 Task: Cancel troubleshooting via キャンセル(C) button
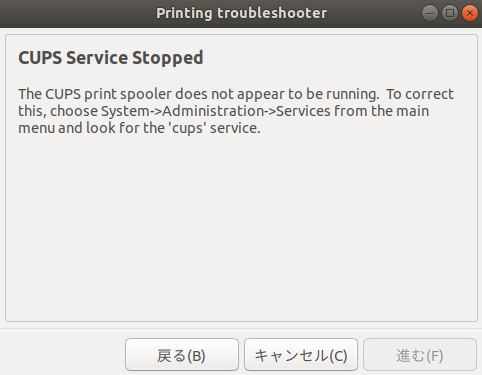301,355
